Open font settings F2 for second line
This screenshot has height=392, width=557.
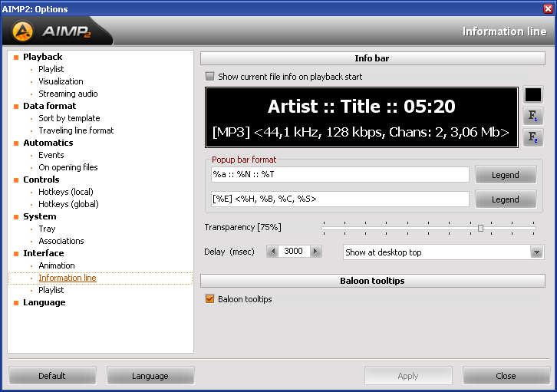click(x=533, y=137)
